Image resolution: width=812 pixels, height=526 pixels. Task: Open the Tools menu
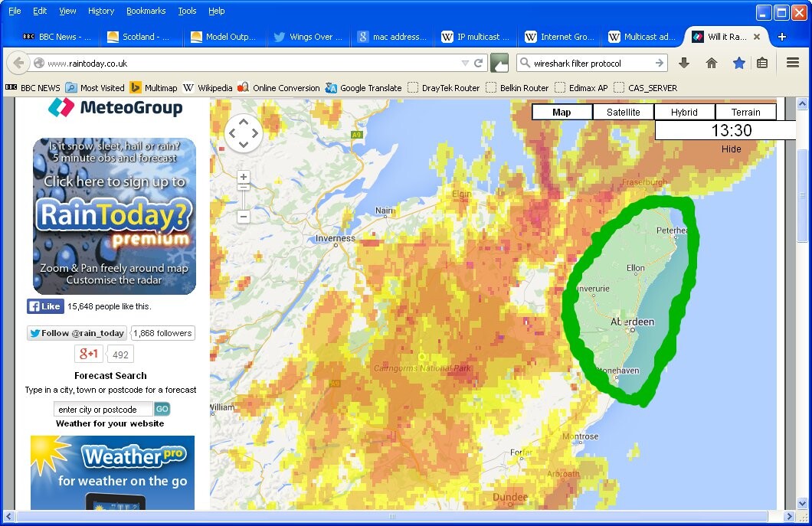pyautogui.click(x=187, y=11)
